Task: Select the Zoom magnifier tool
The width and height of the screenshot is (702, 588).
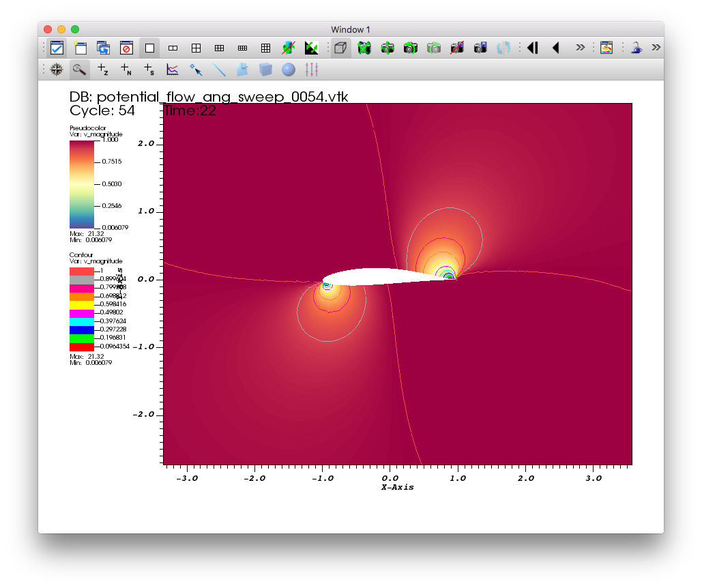Action: (x=80, y=70)
